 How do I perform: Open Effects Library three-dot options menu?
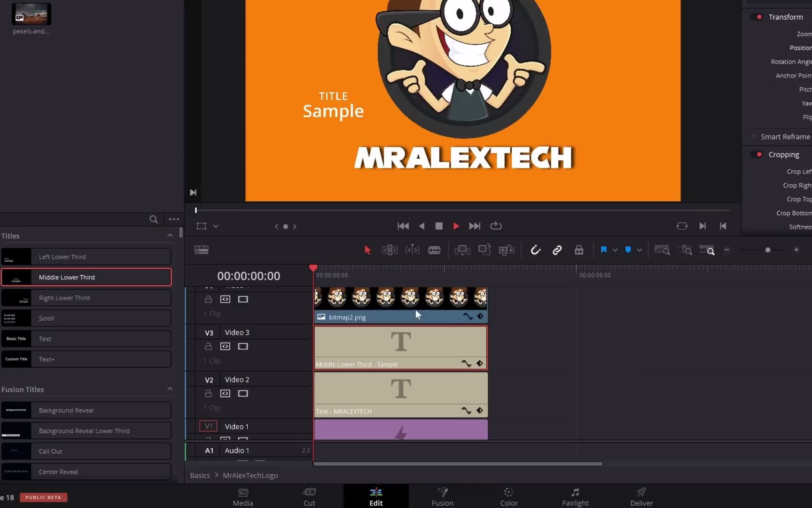[x=174, y=219]
